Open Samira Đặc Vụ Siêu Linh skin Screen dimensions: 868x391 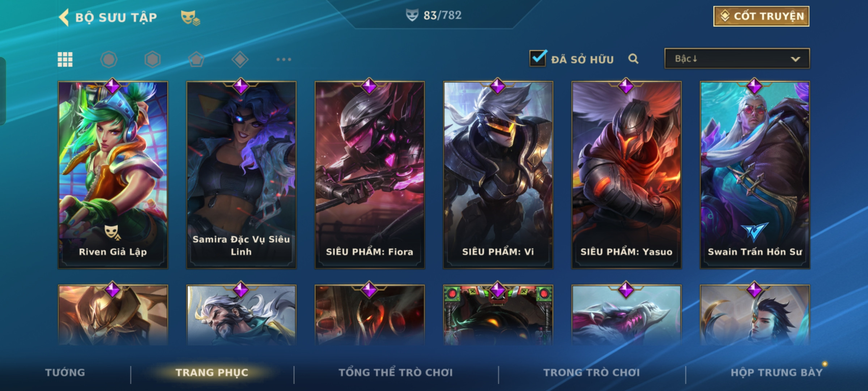pos(241,175)
